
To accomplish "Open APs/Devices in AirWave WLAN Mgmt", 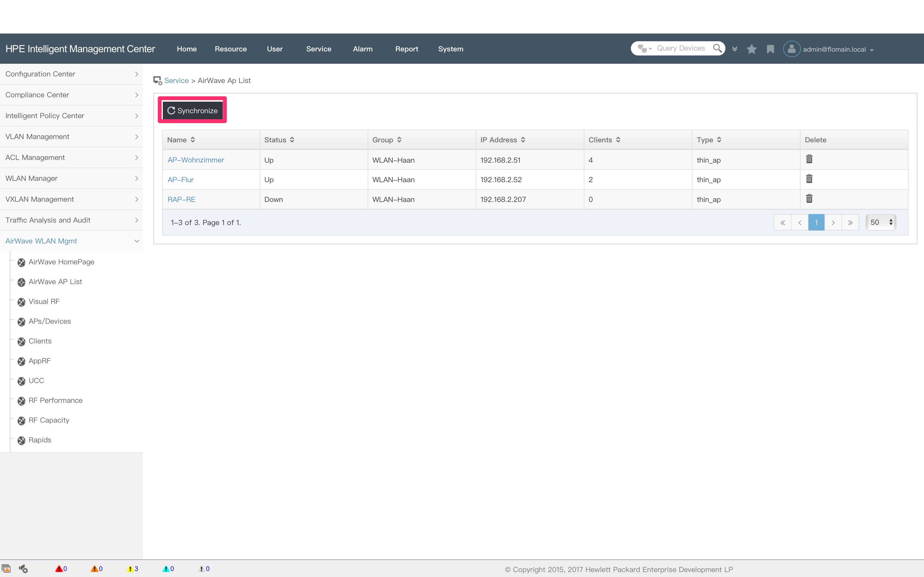I will [50, 321].
